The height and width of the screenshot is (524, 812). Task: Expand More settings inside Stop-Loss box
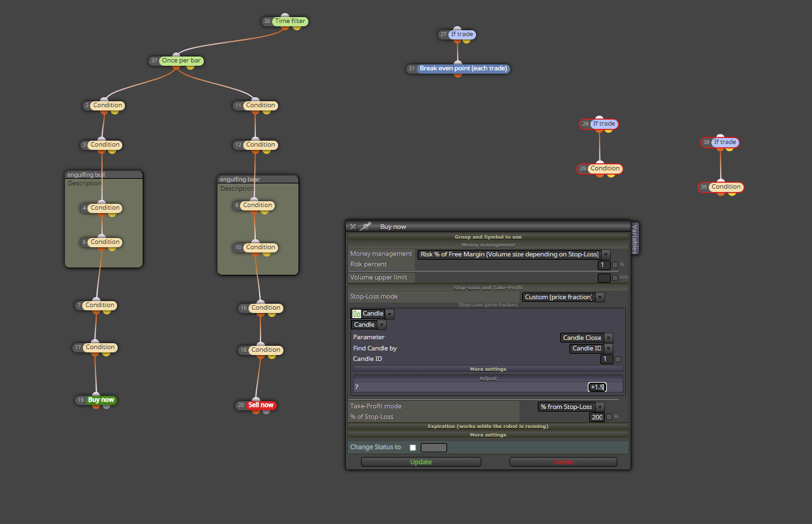(488, 369)
